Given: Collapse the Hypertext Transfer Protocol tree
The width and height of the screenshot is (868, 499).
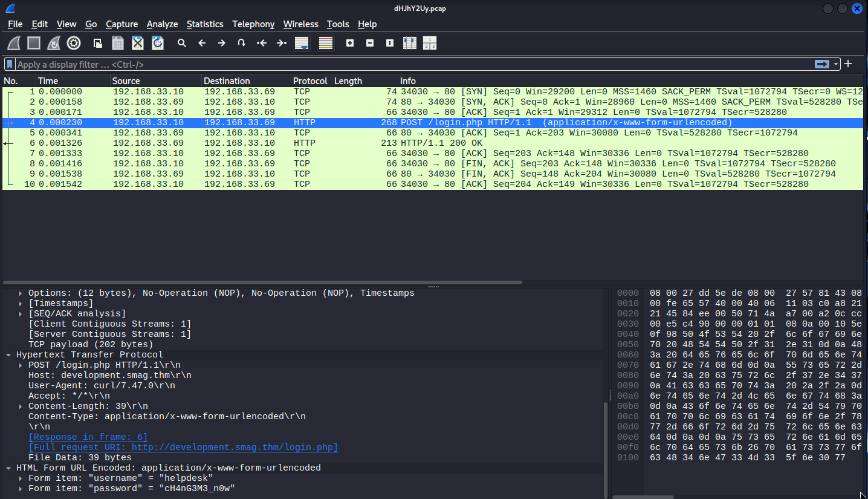Looking at the screenshot, I should pyautogui.click(x=8, y=355).
